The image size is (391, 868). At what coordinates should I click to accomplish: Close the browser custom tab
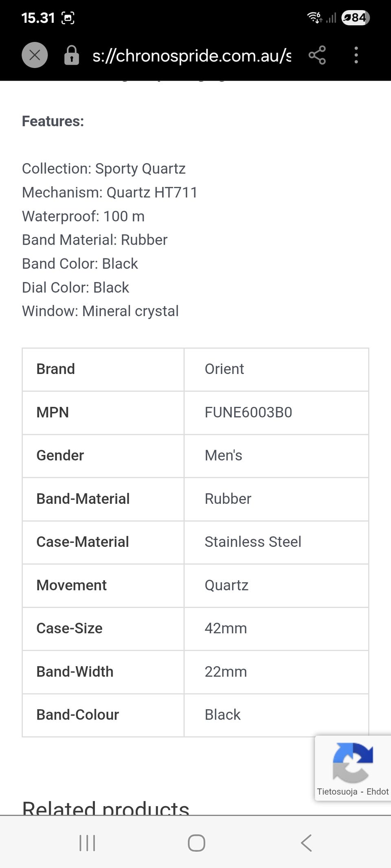[x=35, y=55]
